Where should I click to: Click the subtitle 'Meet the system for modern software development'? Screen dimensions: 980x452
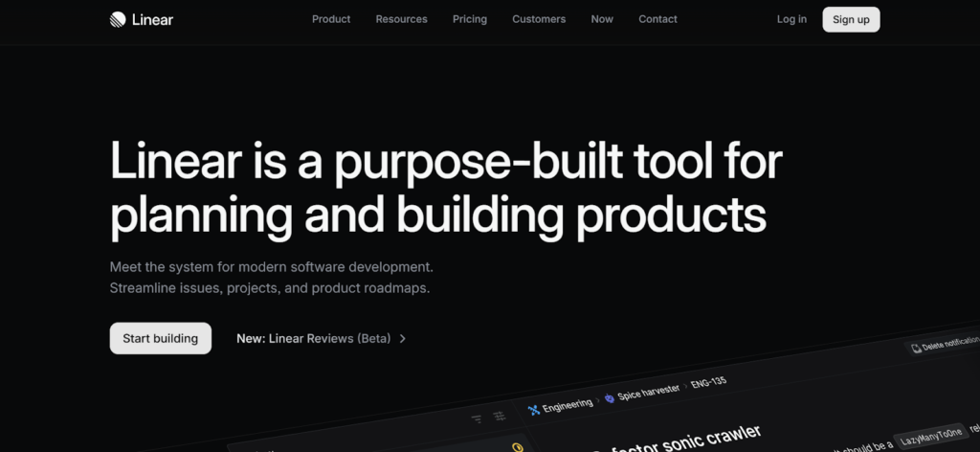point(271,267)
